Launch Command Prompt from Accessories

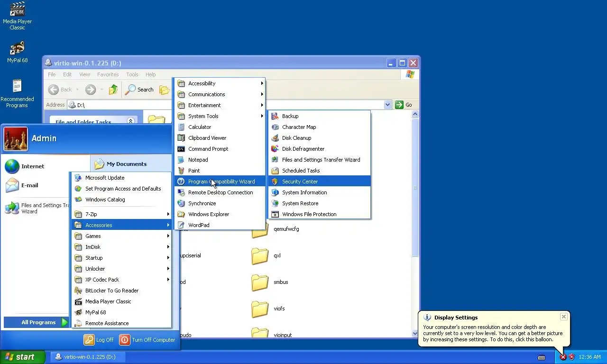coord(220,149)
